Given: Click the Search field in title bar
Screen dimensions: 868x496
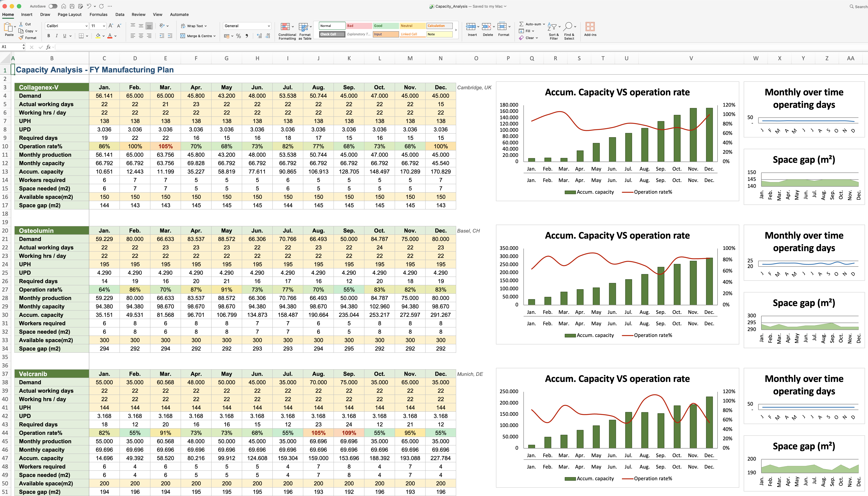Looking at the screenshot, I should [858, 6].
